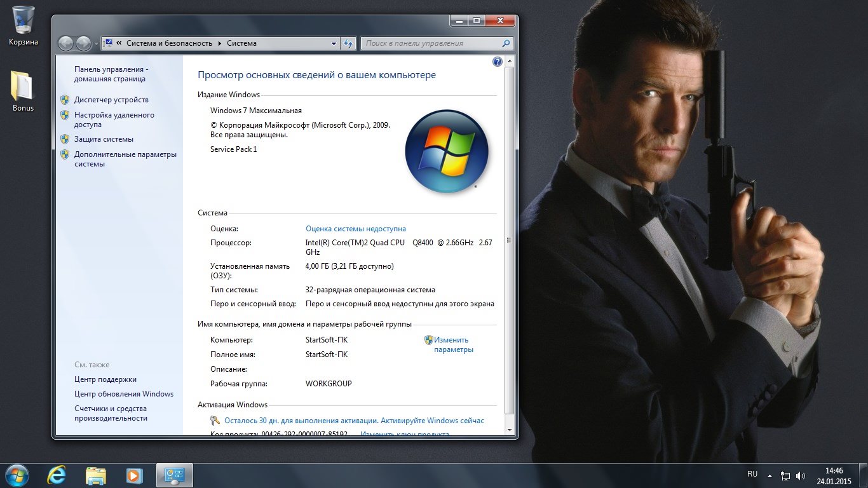Image resolution: width=868 pixels, height=488 pixels.
Task: Click Изменить параметры link
Action: [454, 344]
